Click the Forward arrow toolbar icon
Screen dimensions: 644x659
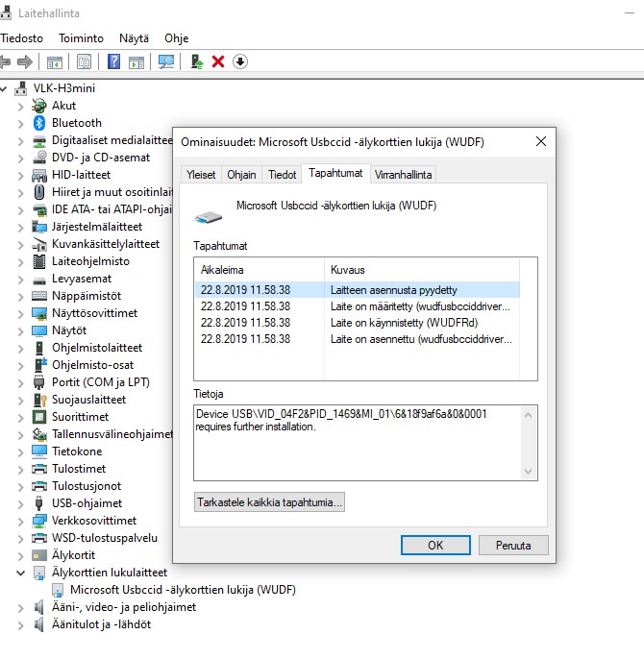25,62
